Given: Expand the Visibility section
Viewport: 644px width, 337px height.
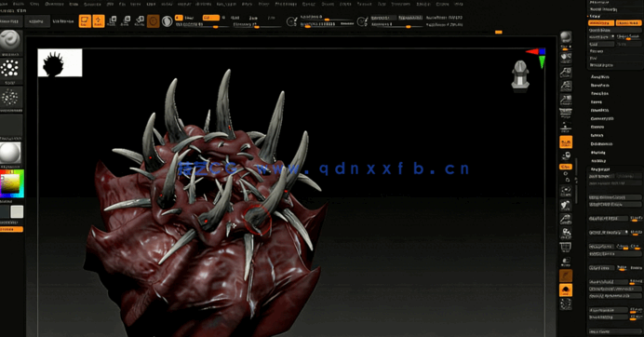Looking at the screenshot, I should (x=598, y=161).
